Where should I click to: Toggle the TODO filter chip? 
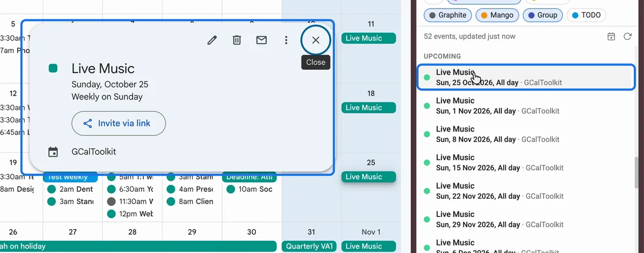pyautogui.click(x=587, y=15)
